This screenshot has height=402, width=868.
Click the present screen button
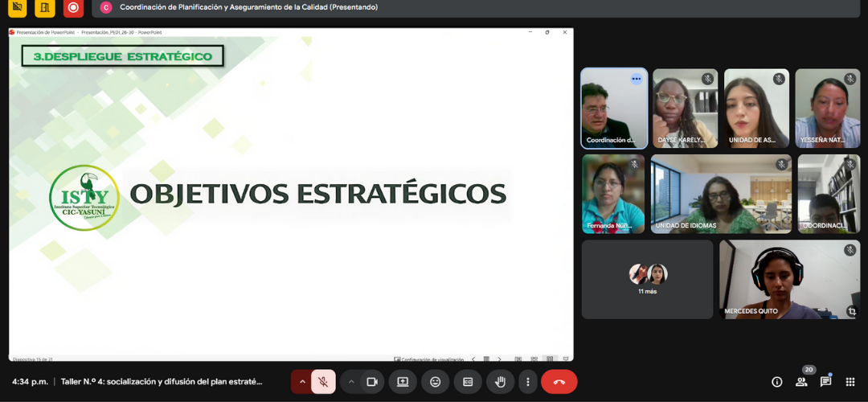click(x=403, y=382)
